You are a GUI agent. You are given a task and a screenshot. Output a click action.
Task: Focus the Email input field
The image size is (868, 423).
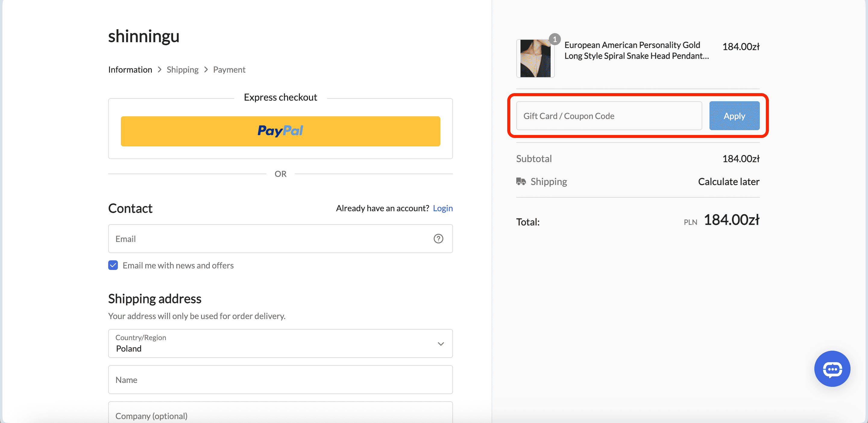(280, 239)
